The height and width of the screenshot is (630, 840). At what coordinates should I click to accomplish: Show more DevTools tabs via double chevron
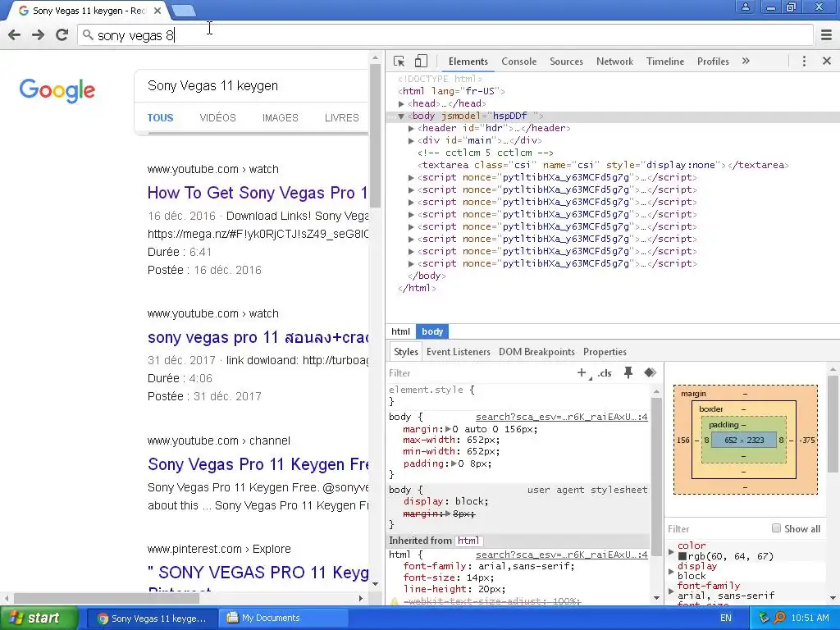click(x=746, y=61)
